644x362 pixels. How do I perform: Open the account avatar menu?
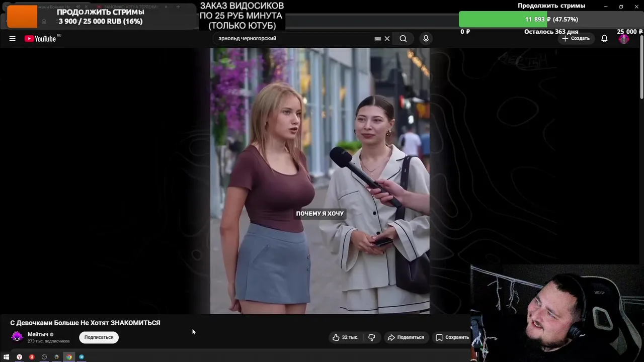624,39
